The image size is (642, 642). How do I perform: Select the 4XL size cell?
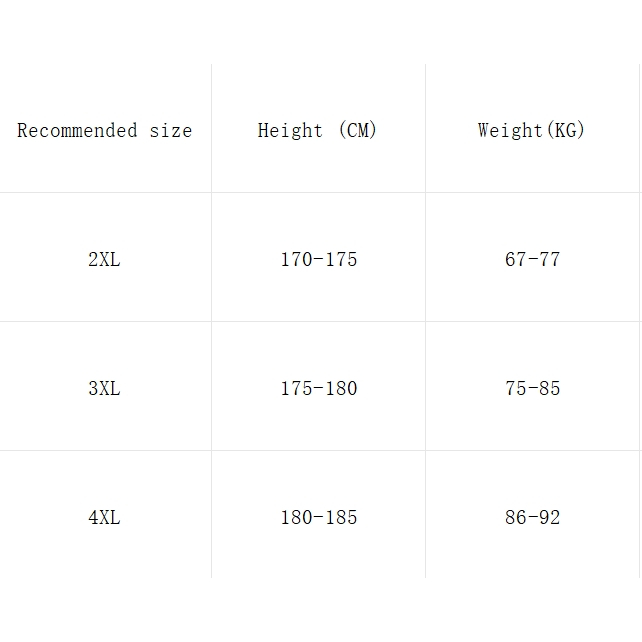[x=104, y=518]
